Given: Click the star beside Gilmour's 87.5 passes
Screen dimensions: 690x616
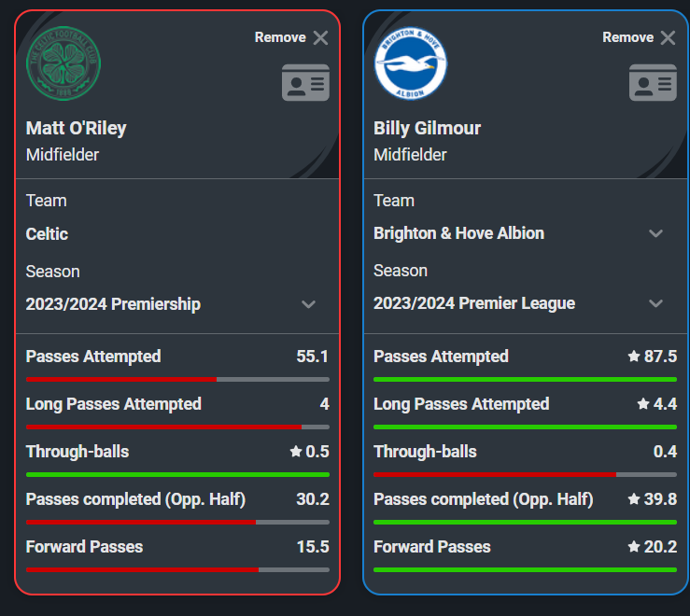Looking at the screenshot, I should pos(634,356).
